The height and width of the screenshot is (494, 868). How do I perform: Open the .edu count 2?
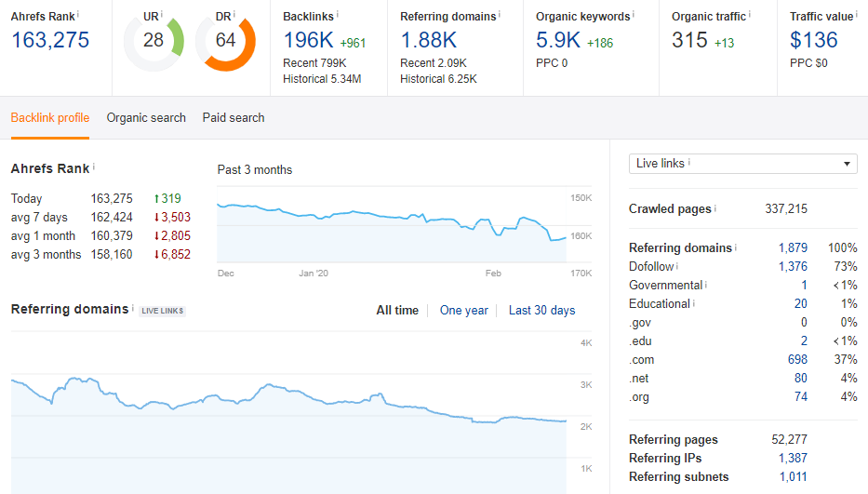coord(804,341)
